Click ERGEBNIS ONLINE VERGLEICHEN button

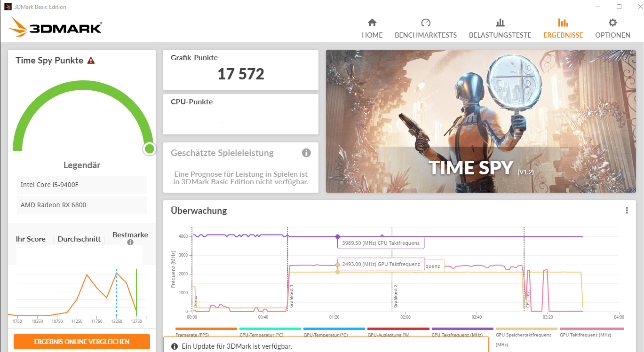(x=82, y=342)
